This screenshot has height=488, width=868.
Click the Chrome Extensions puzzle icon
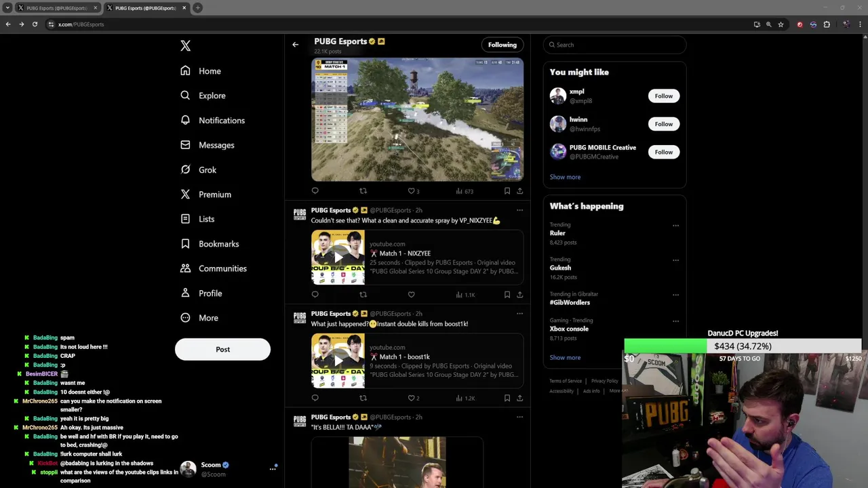[827, 24]
